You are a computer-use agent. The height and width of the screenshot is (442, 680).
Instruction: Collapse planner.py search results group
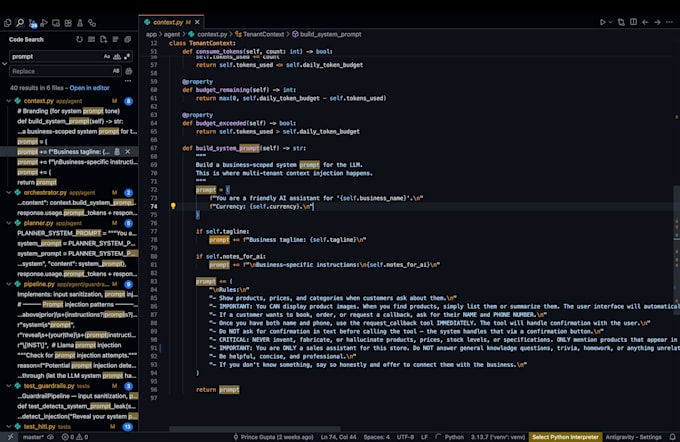click(9, 223)
